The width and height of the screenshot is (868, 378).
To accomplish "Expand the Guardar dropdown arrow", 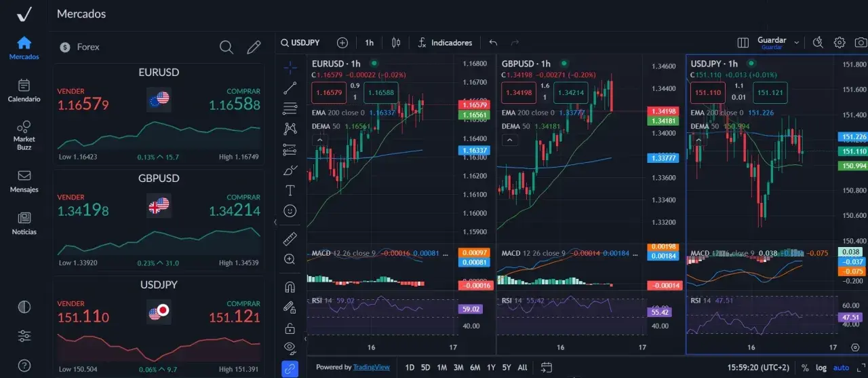I will [x=797, y=43].
